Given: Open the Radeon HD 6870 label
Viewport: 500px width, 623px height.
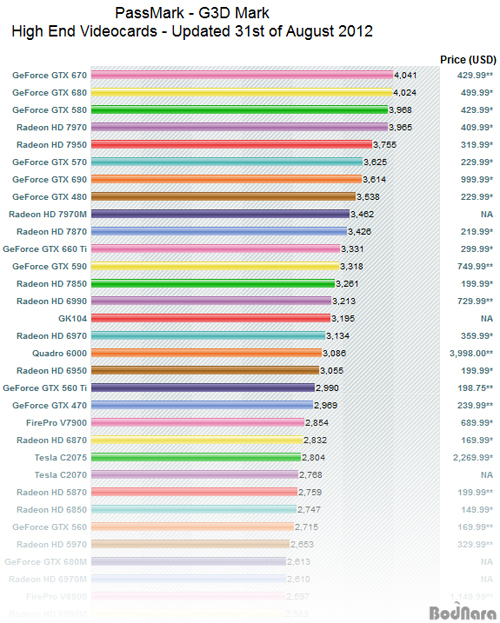Looking at the screenshot, I should click(51, 440).
